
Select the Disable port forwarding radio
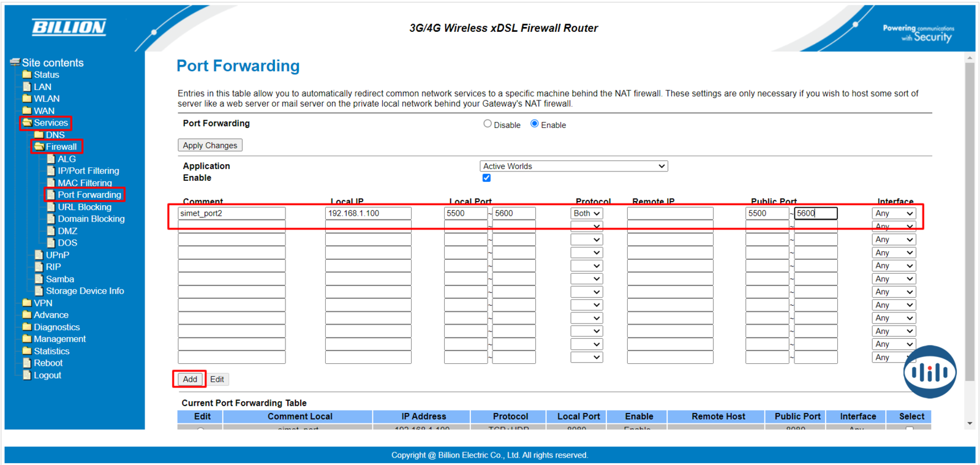point(488,124)
